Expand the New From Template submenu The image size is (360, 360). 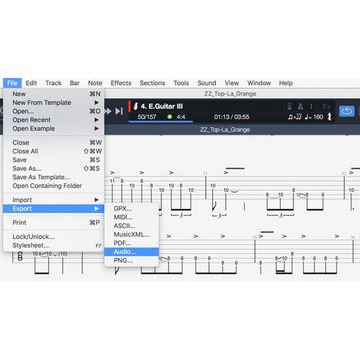(x=54, y=103)
